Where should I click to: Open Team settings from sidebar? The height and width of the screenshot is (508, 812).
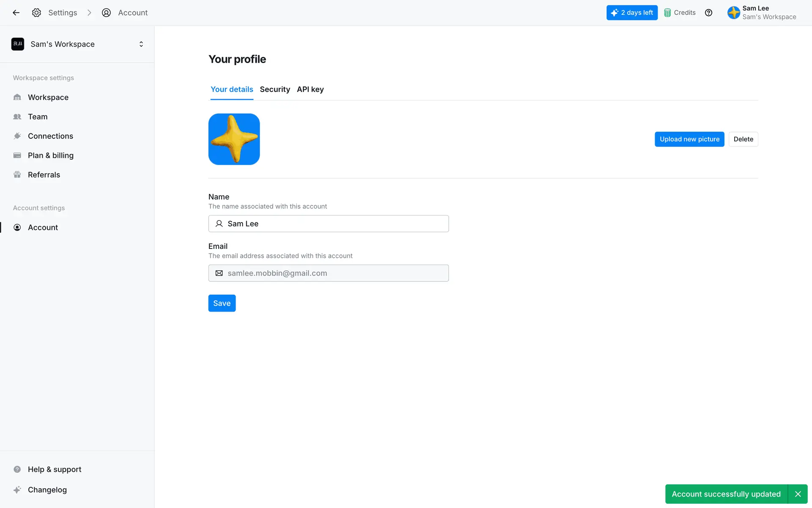38,117
